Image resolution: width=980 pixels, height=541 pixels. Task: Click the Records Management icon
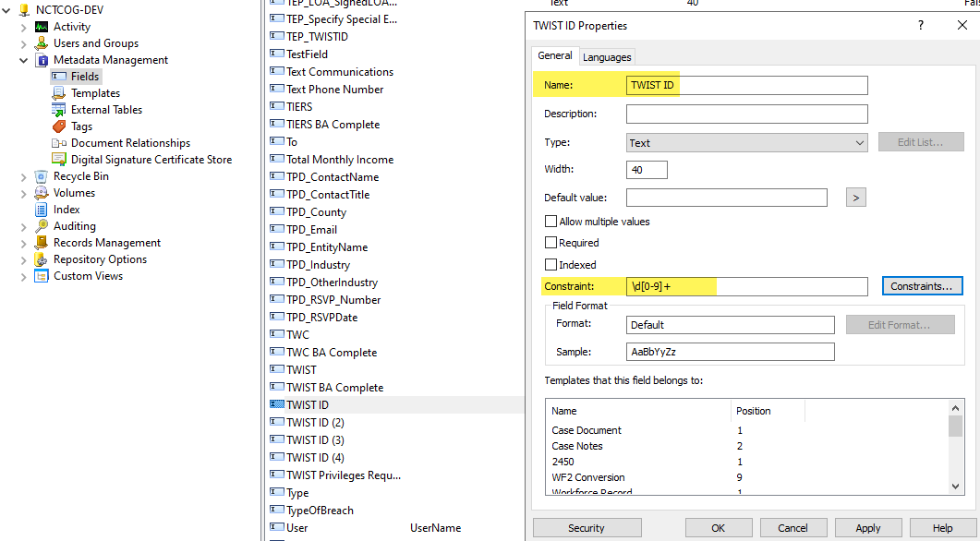tap(42, 243)
